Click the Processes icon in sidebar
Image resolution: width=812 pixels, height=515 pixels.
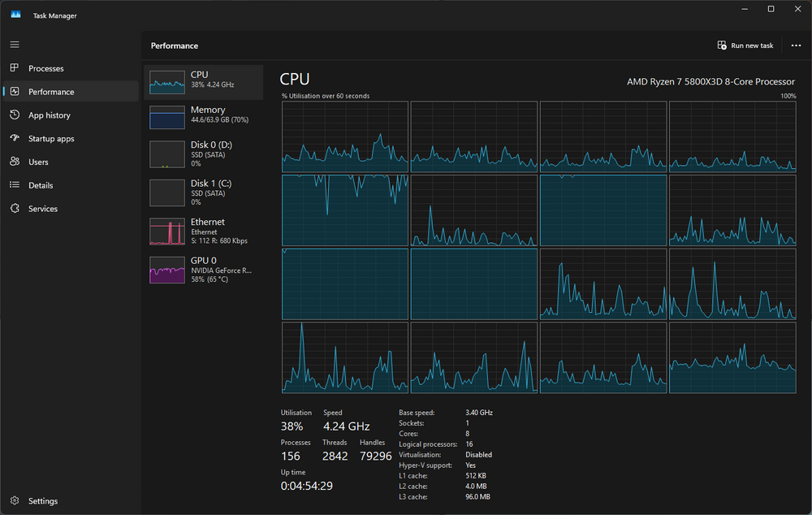pyautogui.click(x=15, y=68)
